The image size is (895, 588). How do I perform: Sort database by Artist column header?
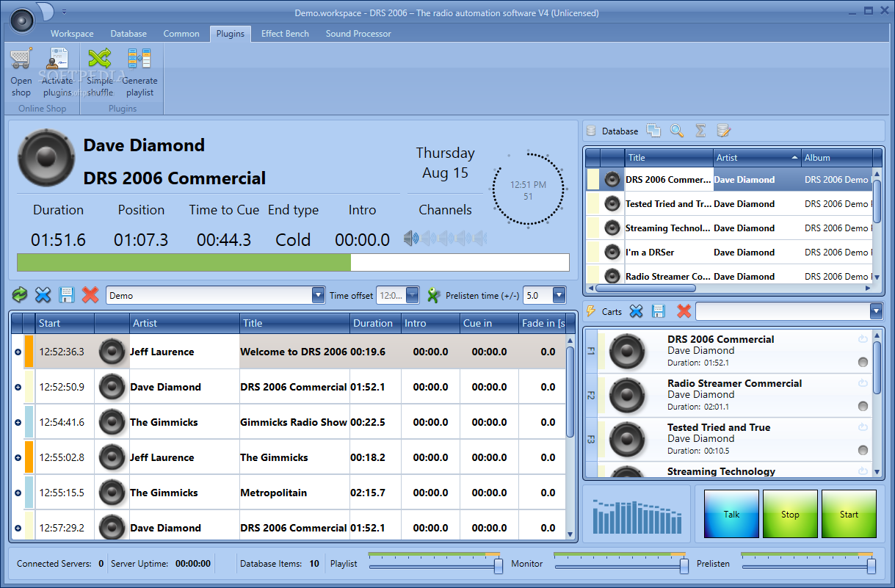tap(757, 157)
